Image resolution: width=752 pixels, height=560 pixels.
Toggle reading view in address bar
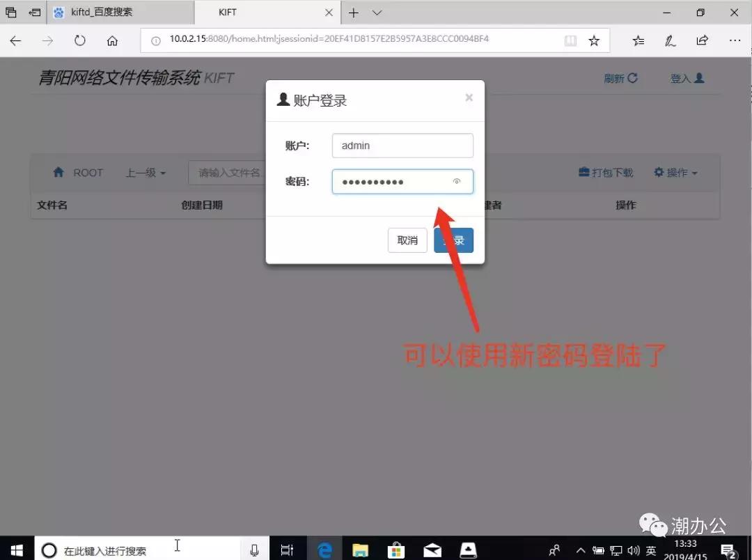[x=570, y=40]
